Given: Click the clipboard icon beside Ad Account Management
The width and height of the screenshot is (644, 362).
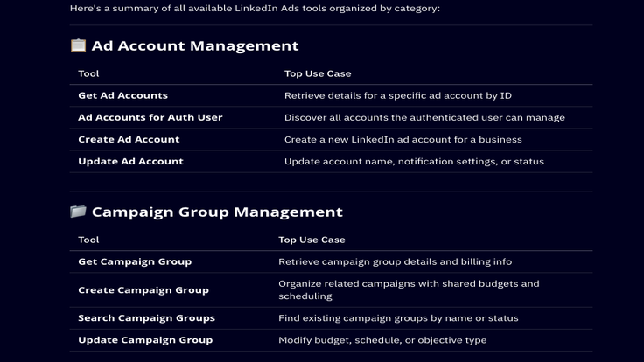Looking at the screenshot, I should tap(78, 45).
